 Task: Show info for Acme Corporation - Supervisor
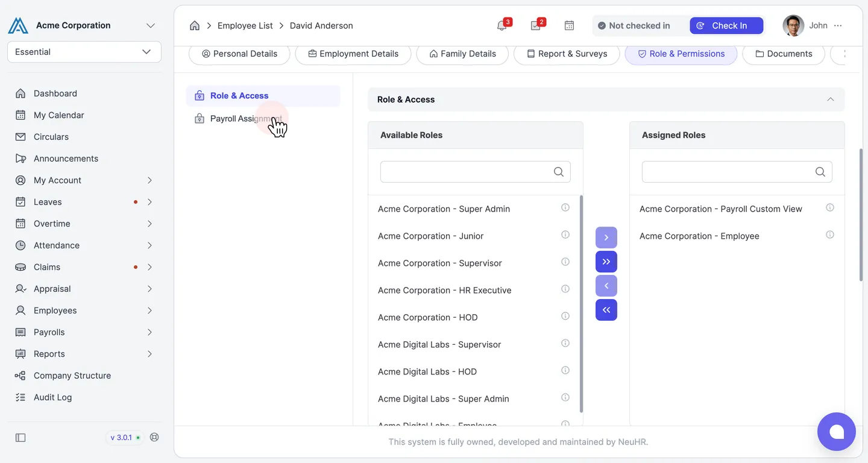(x=565, y=262)
